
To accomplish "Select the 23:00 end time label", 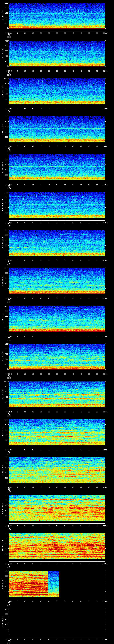I will pyautogui.click(x=105, y=147).
